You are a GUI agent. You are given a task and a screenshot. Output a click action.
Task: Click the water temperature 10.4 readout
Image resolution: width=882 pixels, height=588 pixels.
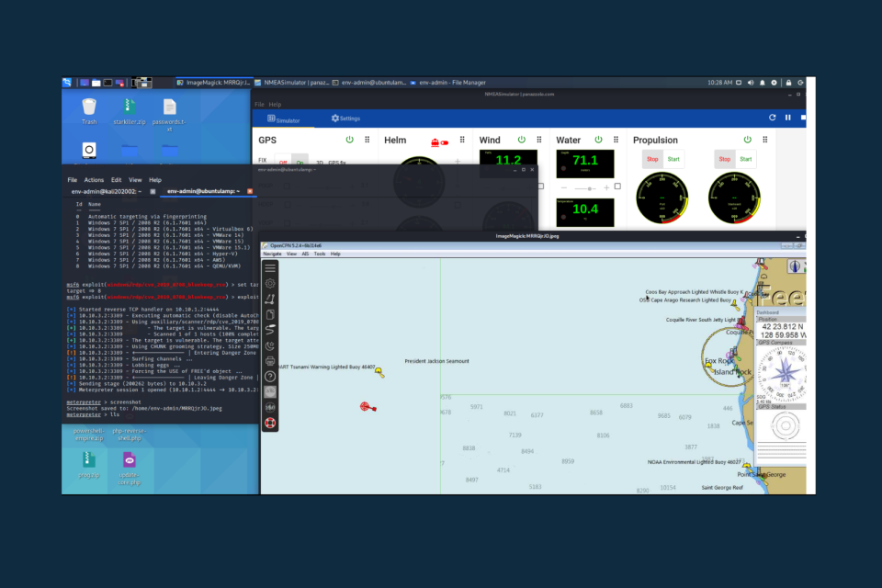tap(585, 212)
